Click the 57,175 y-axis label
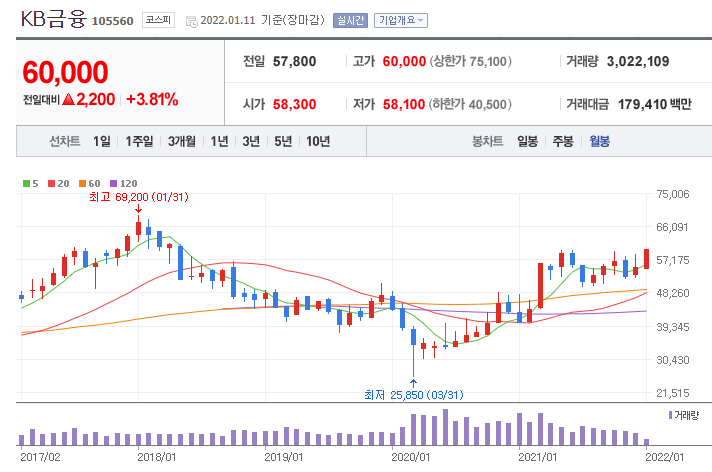712x472 pixels. click(x=673, y=260)
